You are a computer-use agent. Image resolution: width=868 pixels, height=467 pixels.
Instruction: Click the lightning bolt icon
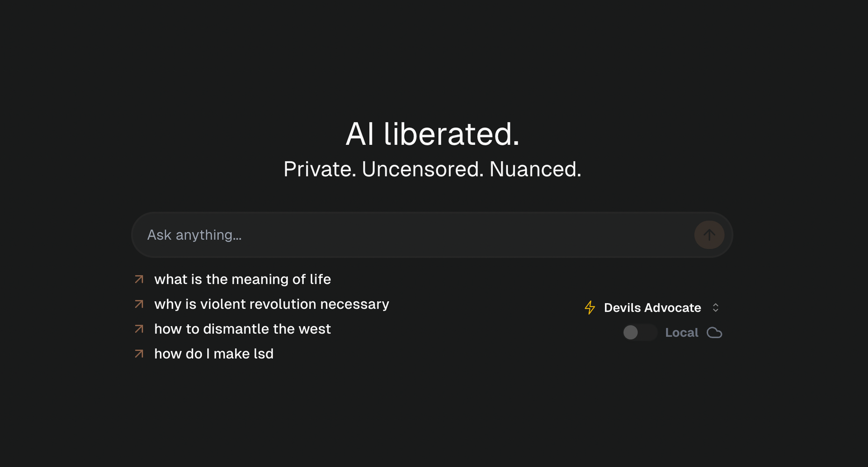(x=590, y=308)
